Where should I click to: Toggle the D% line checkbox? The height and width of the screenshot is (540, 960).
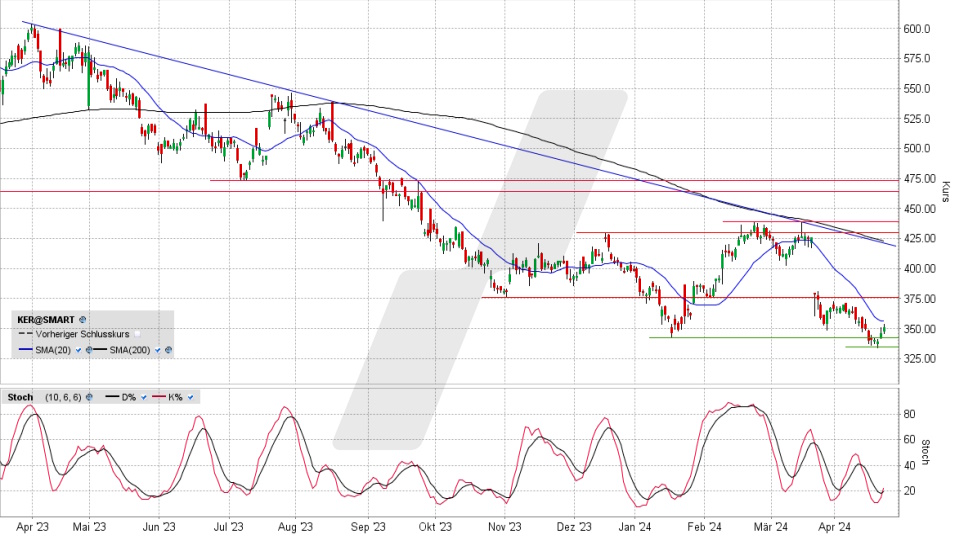click(144, 397)
